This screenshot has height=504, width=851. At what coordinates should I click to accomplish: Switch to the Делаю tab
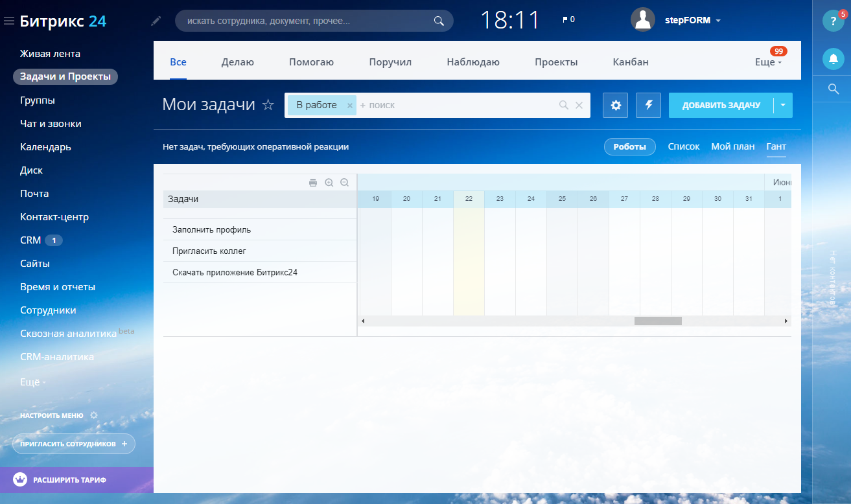click(238, 62)
